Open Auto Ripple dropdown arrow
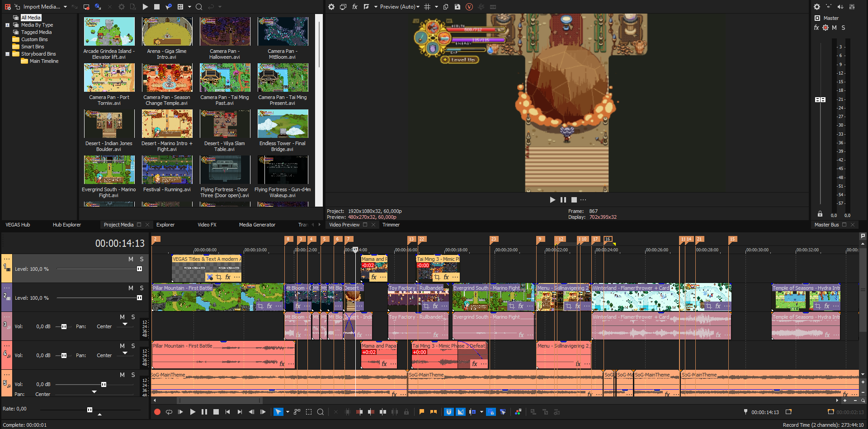This screenshot has height=429, width=868. coord(481,412)
